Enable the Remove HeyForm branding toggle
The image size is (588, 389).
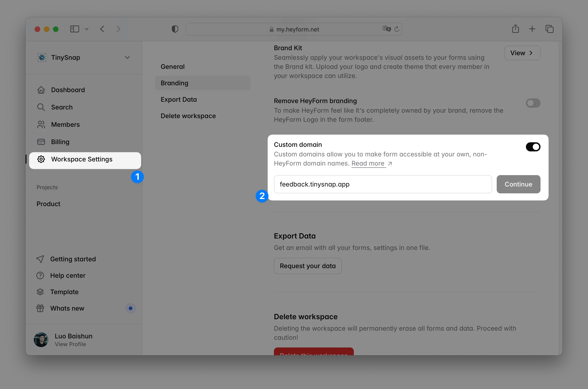click(x=533, y=103)
